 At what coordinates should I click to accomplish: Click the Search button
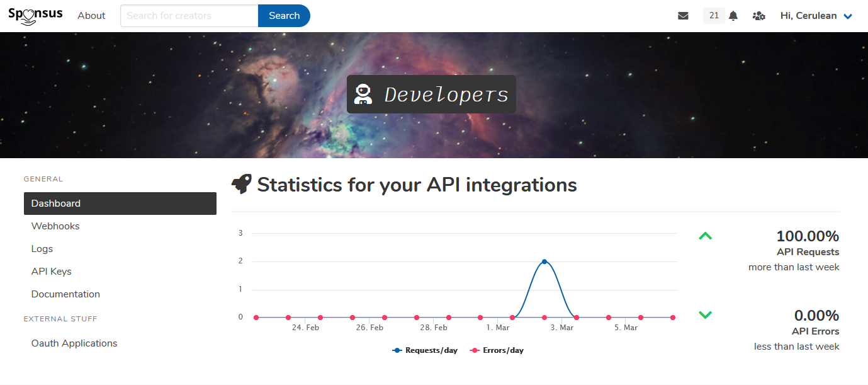pos(284,16)
